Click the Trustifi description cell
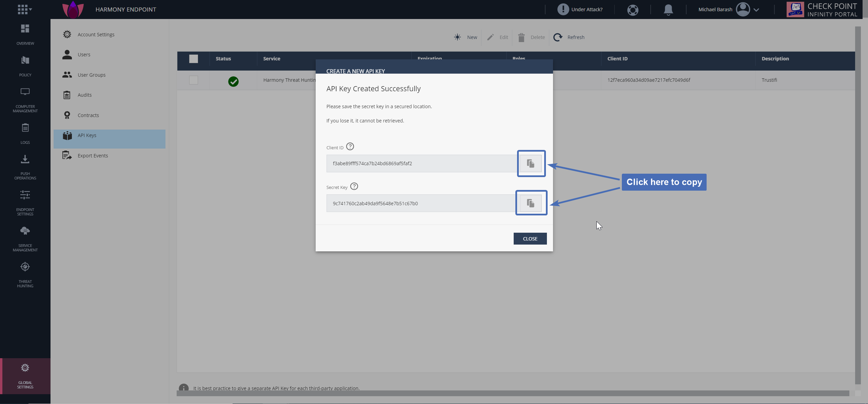 (769, 80)
